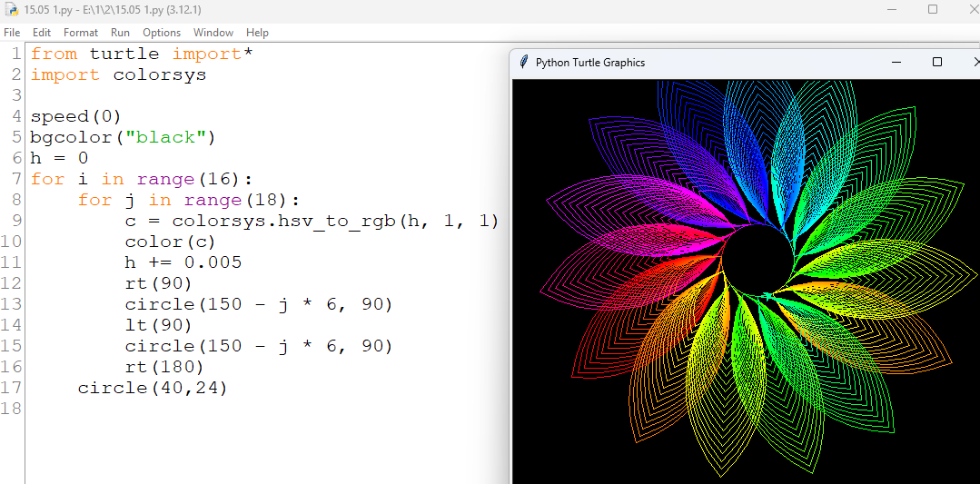Open the File menu
The width and height of the screenshot is (980, 484).
point(12,33)
